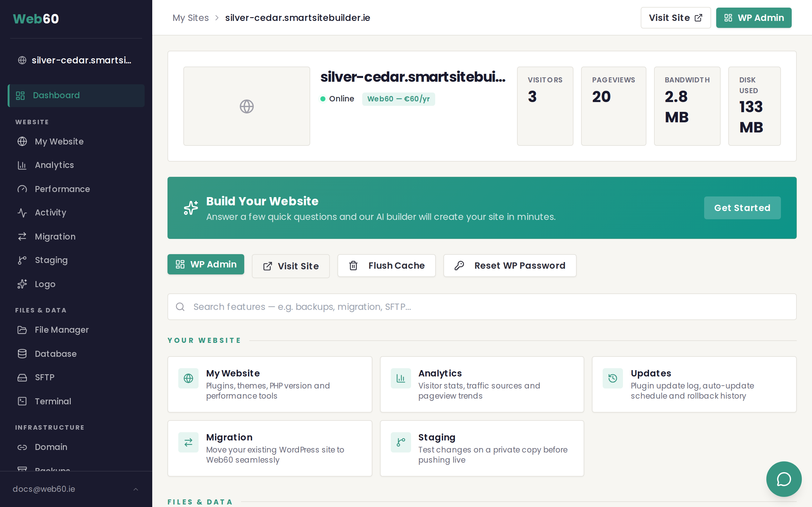Click the top-right Visit Site button
This screenshot has height=507, width=812.
[675, 18]
